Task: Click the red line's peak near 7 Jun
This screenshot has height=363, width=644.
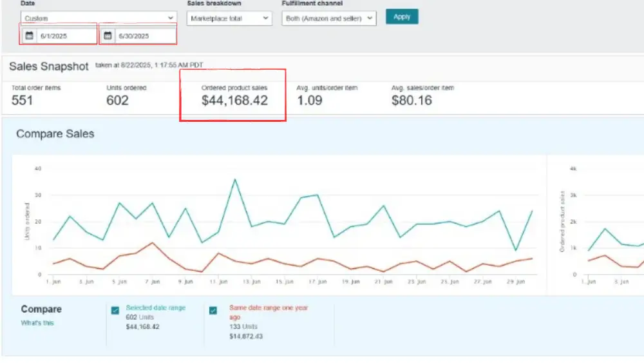Action: pyautogui.click(x=152, y=243)
